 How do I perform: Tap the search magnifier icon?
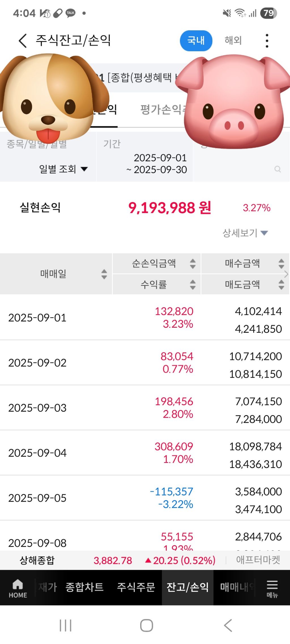[x=278, y=169]
